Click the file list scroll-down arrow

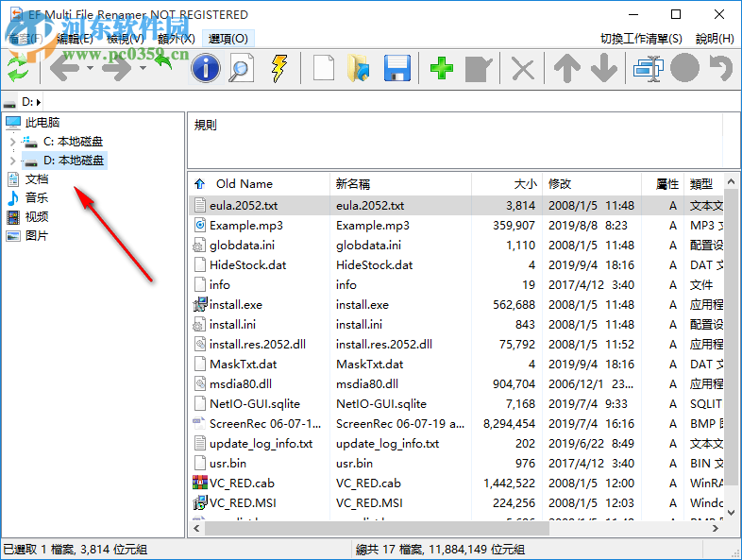coord(731,513)
